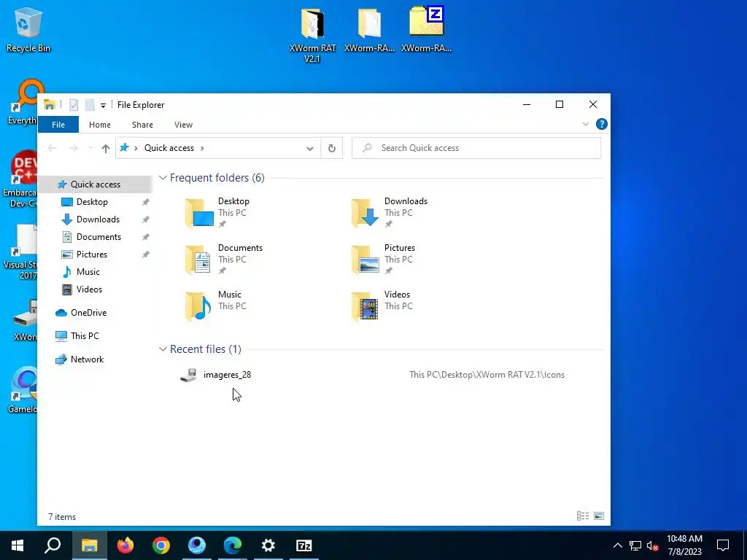Image resolution: width=747 pixels, height=560 pixels.
Task: Collapse the Recent files group
Action: [163, 349]
